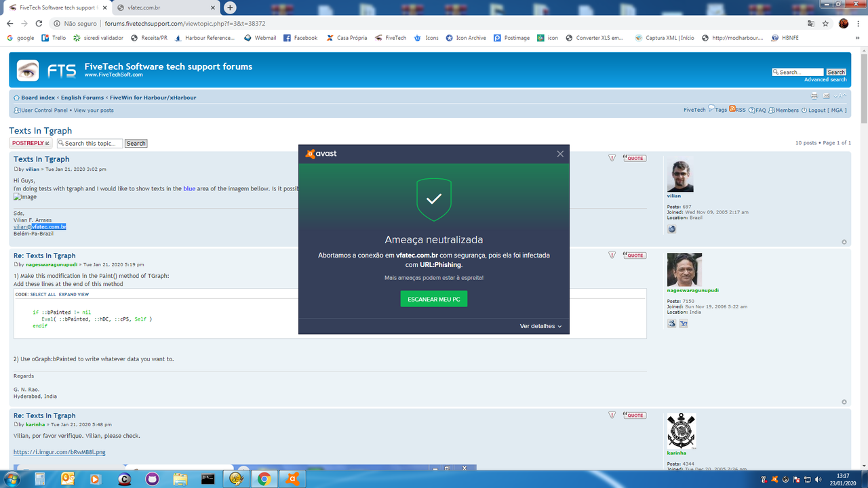
Task: Report vilian's first post
Action: coord(612,158)
